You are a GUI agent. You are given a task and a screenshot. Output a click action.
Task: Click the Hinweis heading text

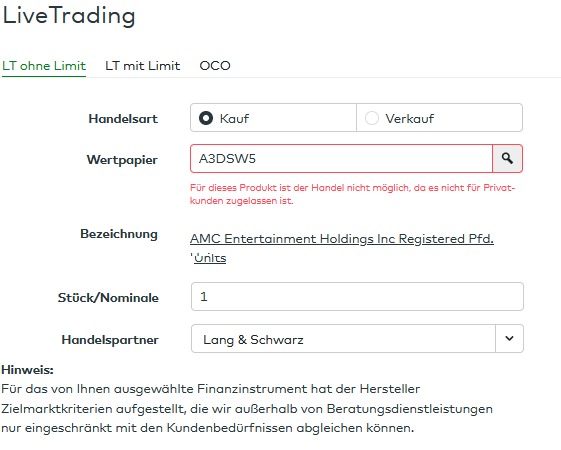[x=28, y=370]
